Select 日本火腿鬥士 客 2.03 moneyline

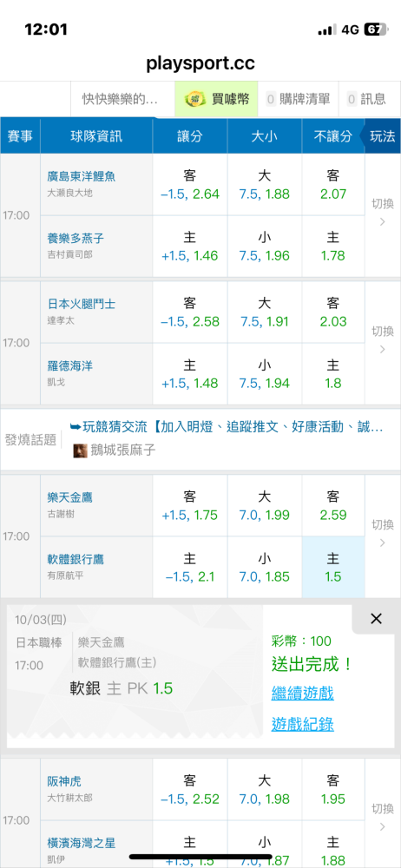[333, 312]
